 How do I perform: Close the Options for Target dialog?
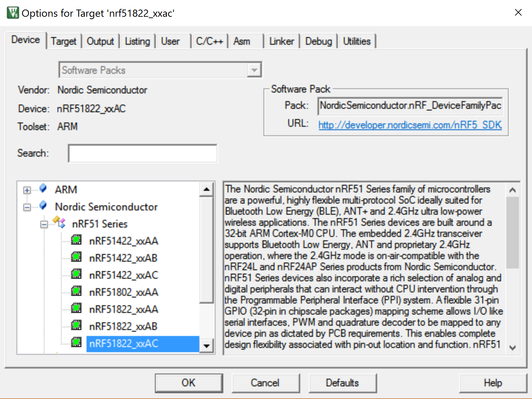coord(518,13)
